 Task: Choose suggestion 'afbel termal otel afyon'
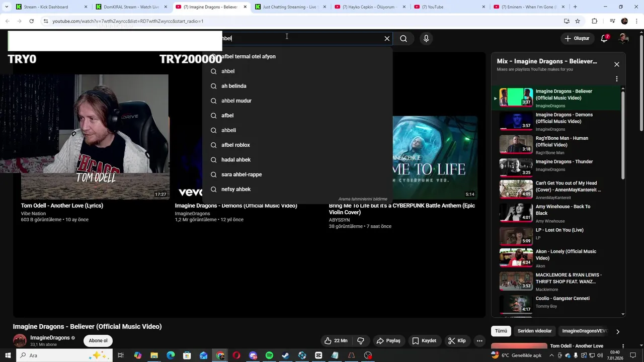pos(297,56)
